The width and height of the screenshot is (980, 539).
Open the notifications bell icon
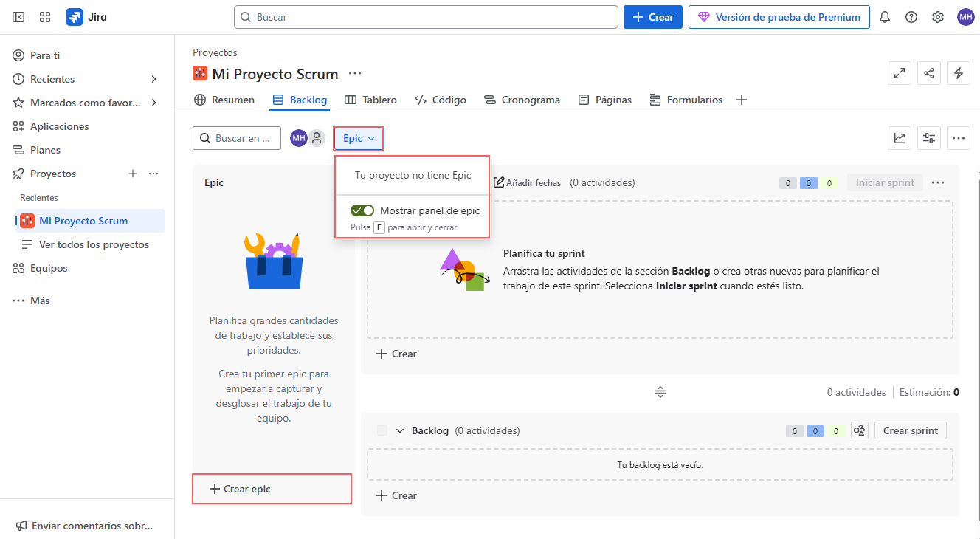tap(885, 17)
